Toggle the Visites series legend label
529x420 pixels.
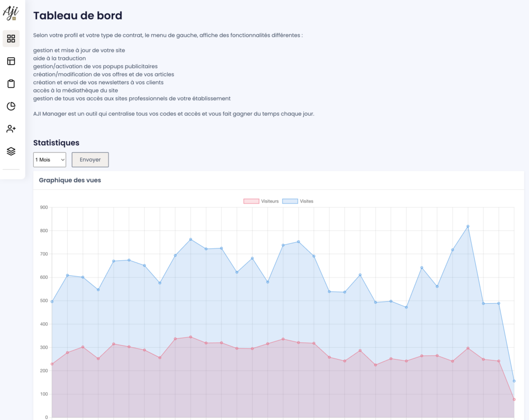coord(306,201)
